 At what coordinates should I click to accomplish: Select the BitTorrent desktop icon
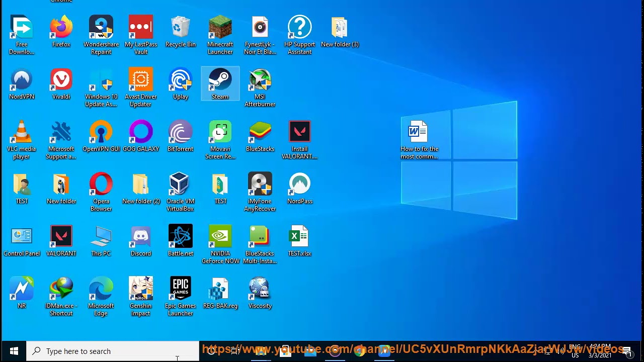click(181, 132)
